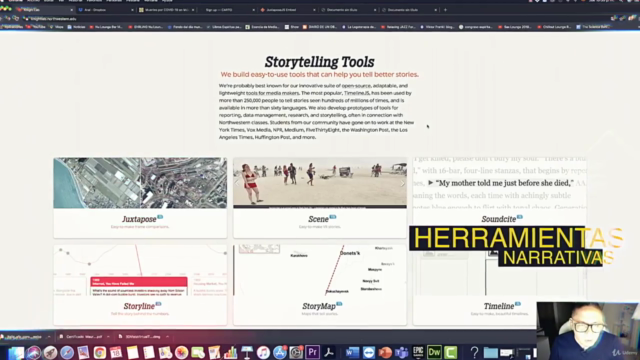Screen dimensions: 640x360
Task: Open Noticias bookmark in the bookmarks bar
Action: coord(76,27)
